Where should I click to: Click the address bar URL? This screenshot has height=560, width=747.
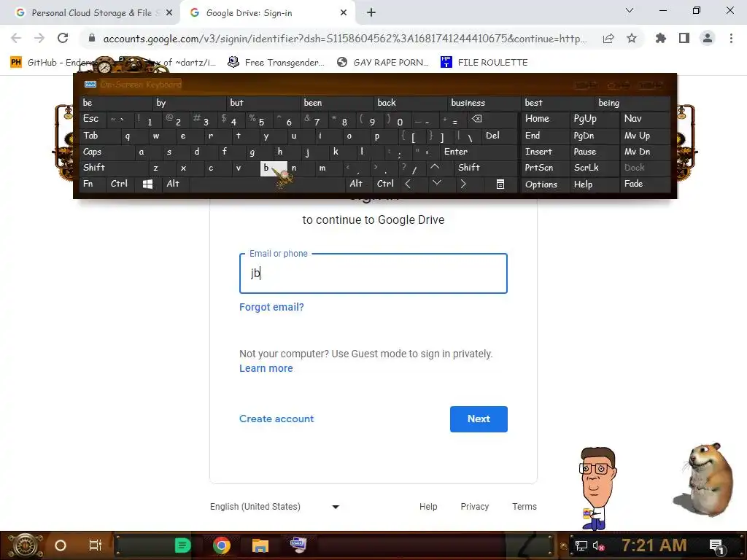(x=344, y=39)
